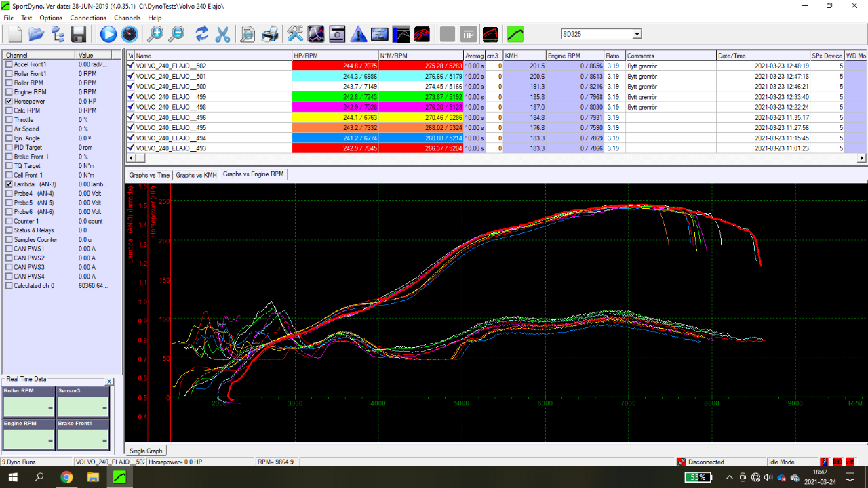This screenshot has width=868, height=488.
Task: Open the Options menu
Action: (x=51, y=18)
